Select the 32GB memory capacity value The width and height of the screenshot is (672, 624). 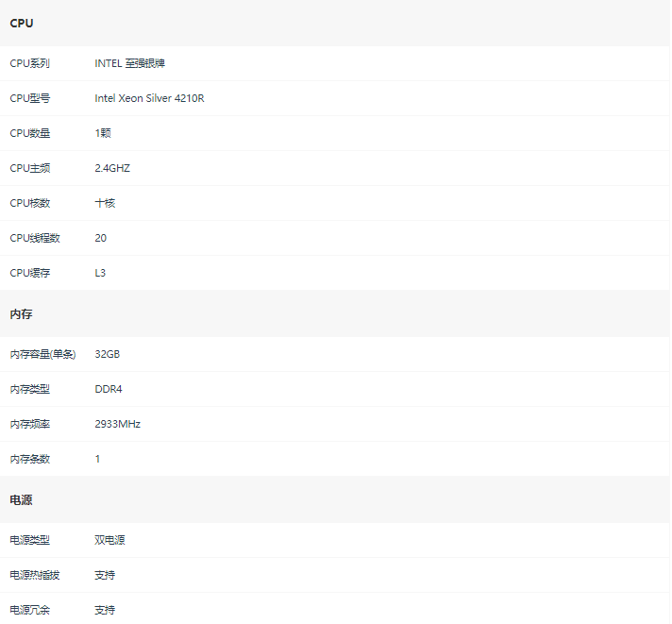point(108,354)
